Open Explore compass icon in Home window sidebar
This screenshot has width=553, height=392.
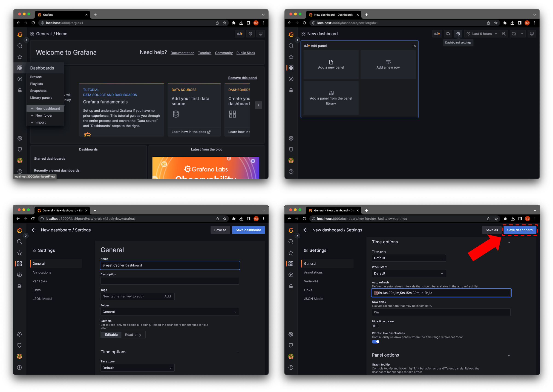point(20,79)
